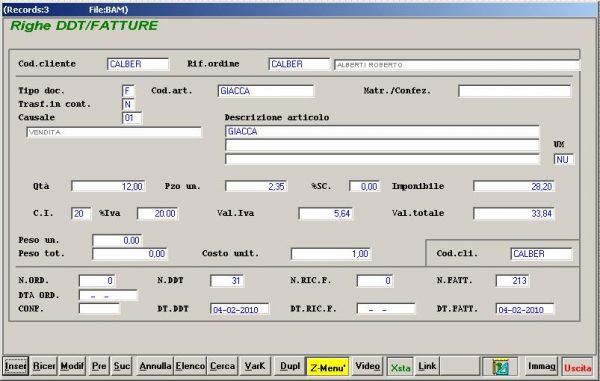This screenshot has height=381, width=600.
Task: Click the CONF. field
Action: pyautogui.click(x=99, y=308)
